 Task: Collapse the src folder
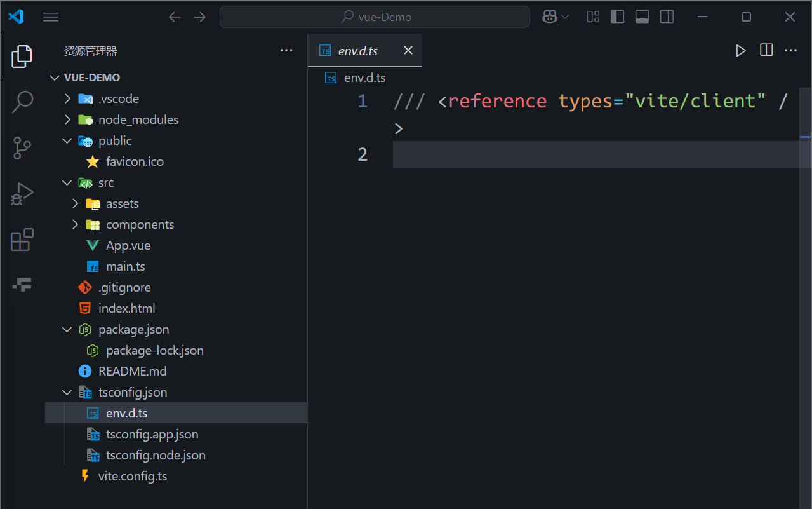(68, 182)
